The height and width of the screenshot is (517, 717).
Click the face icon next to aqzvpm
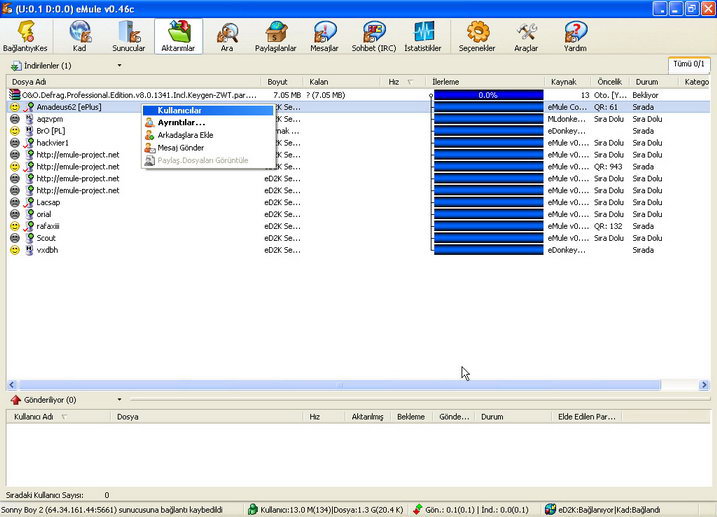[15, 119]
